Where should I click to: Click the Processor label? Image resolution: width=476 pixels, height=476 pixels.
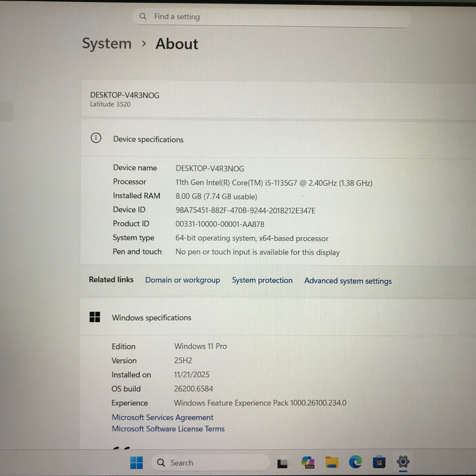click(x=129, y=182)
